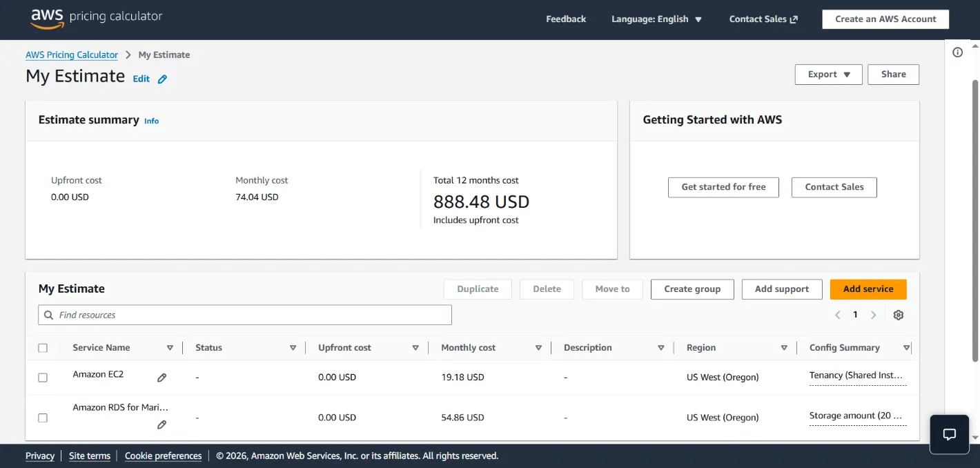Click the Move to button
The image size is (980, 468).
click(x=612, y=289)
